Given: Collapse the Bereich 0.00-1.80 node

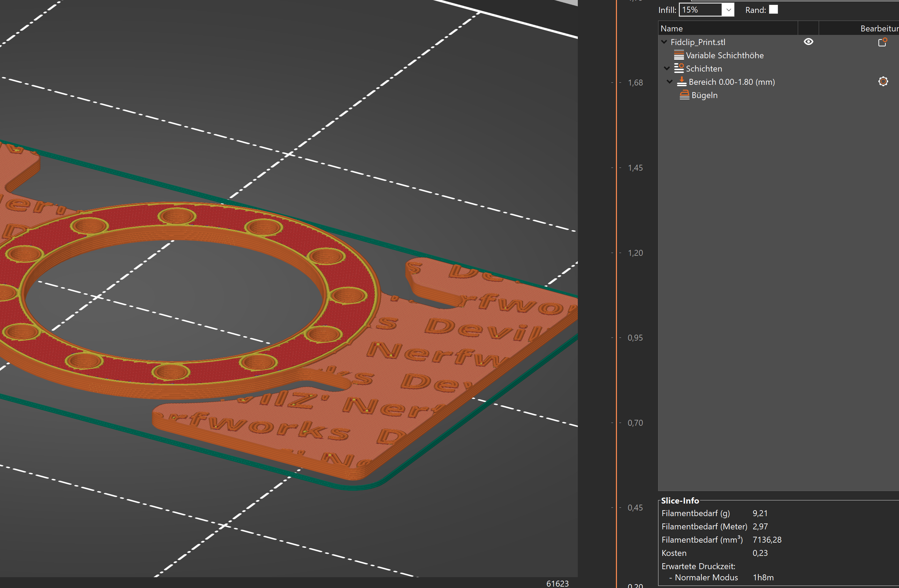Looking at the screenshot, I should click(x=669, y=81).
